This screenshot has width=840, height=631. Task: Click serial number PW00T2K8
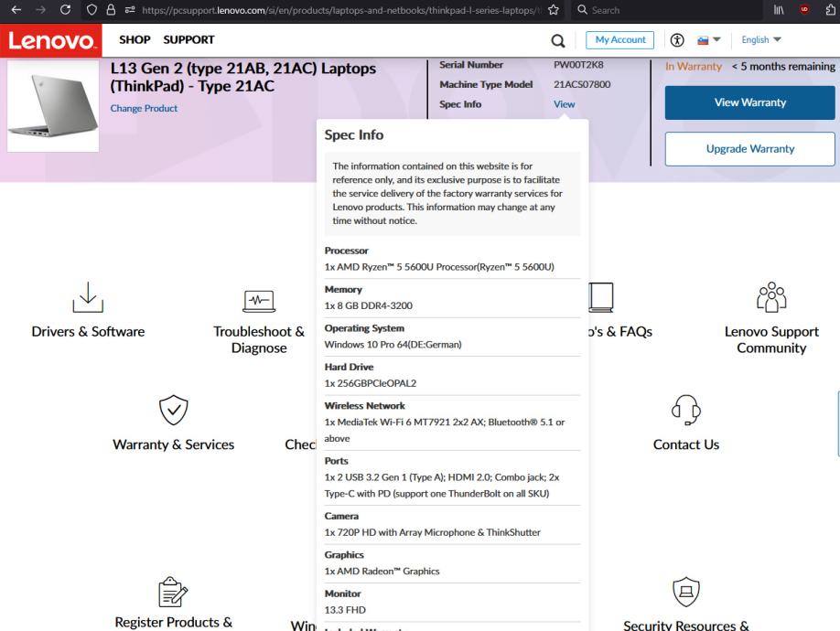(578, 65)
